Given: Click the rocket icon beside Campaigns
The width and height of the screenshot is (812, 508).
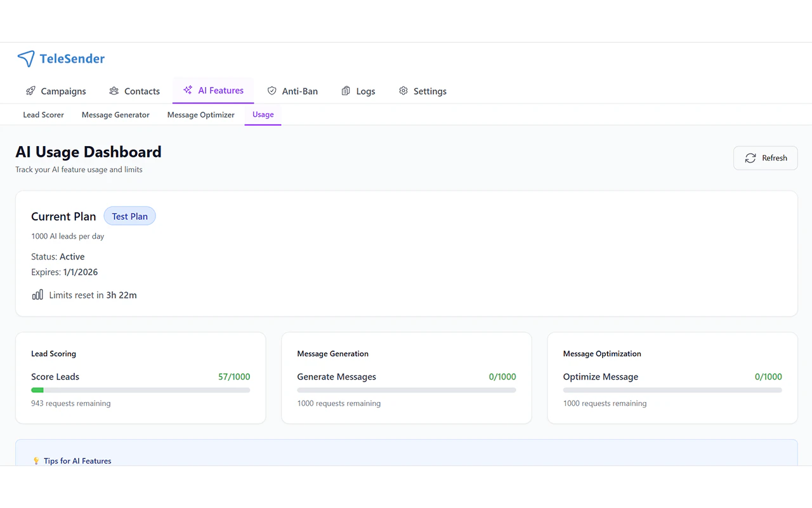Looking at the screenshot, I should click(30, 91).
